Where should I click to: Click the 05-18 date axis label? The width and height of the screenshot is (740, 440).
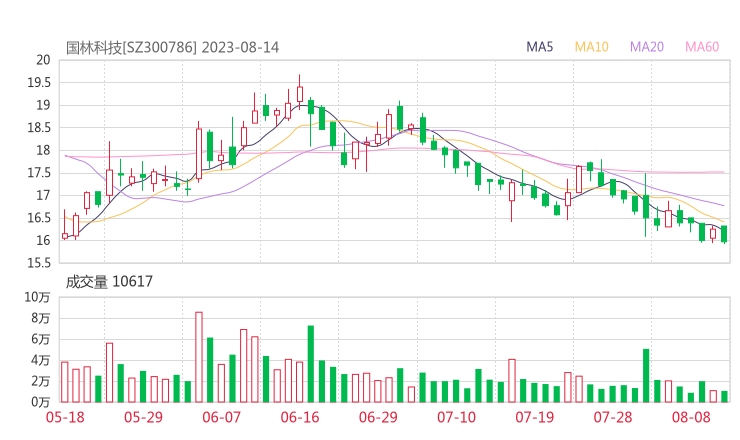pyautogui.click(x=65, y=417)
